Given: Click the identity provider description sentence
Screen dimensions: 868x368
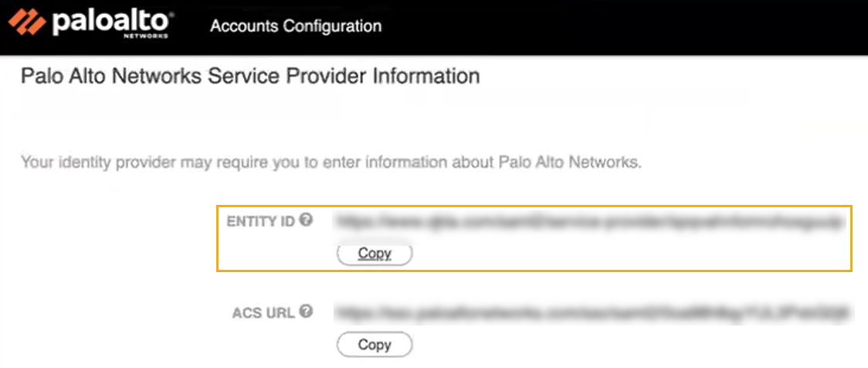Looking at the screenshot, I should tap(331, 163).
